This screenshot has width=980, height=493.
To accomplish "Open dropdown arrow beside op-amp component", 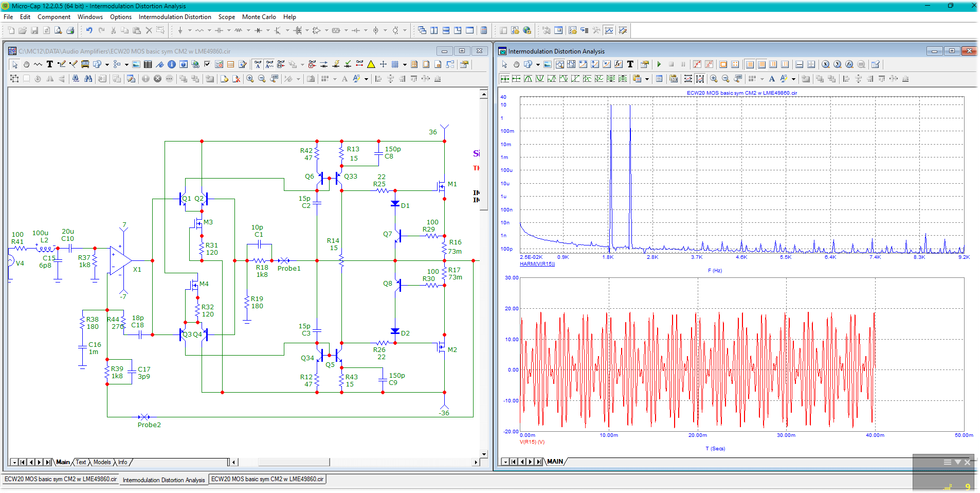I will (326, 30).
